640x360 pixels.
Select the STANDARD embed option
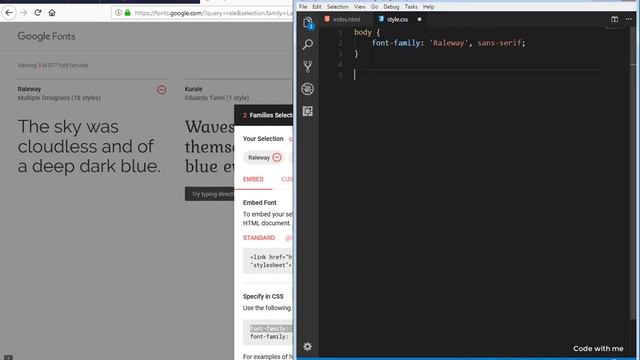(259, 238)
